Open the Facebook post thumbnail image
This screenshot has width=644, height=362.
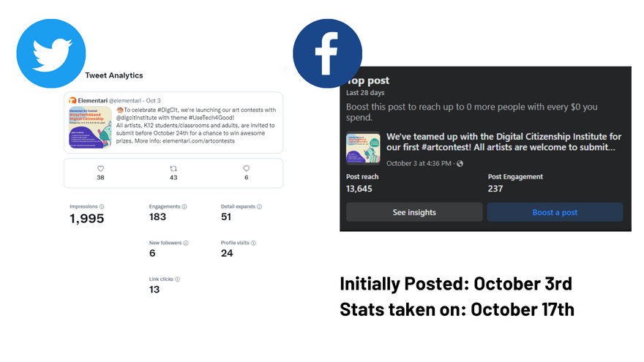click(363, 148)
